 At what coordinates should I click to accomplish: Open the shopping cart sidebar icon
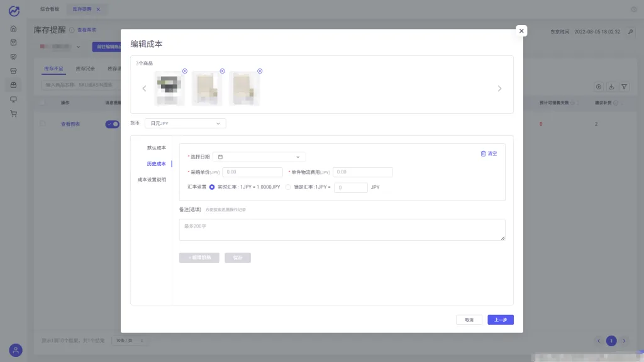coord(14,114)
